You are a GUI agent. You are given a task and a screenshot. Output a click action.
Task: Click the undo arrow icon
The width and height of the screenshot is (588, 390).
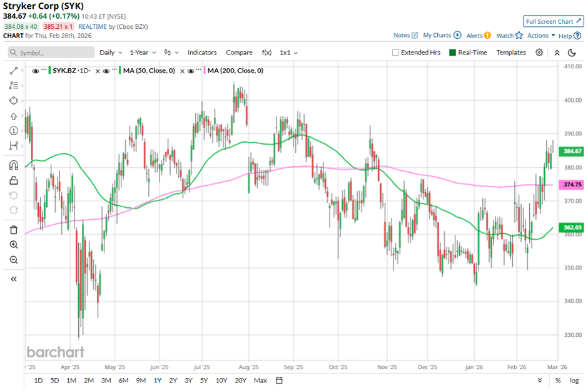(x=14, y=195)
